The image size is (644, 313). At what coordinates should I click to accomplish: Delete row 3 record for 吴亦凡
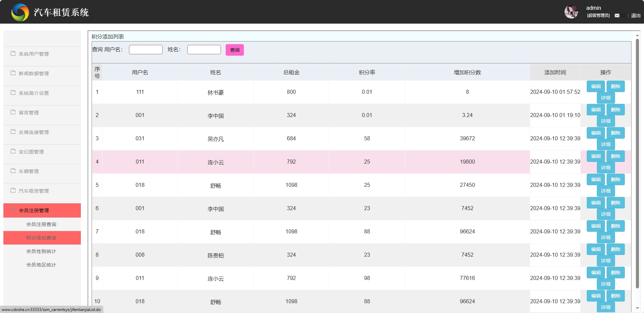(x=615, y=133)
